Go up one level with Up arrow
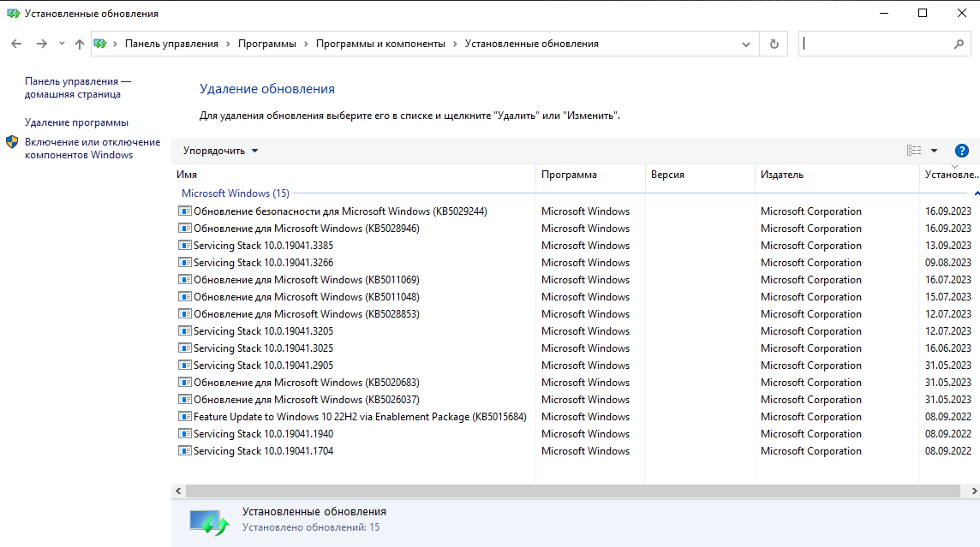The image size is (980, 547). point(80,44)
